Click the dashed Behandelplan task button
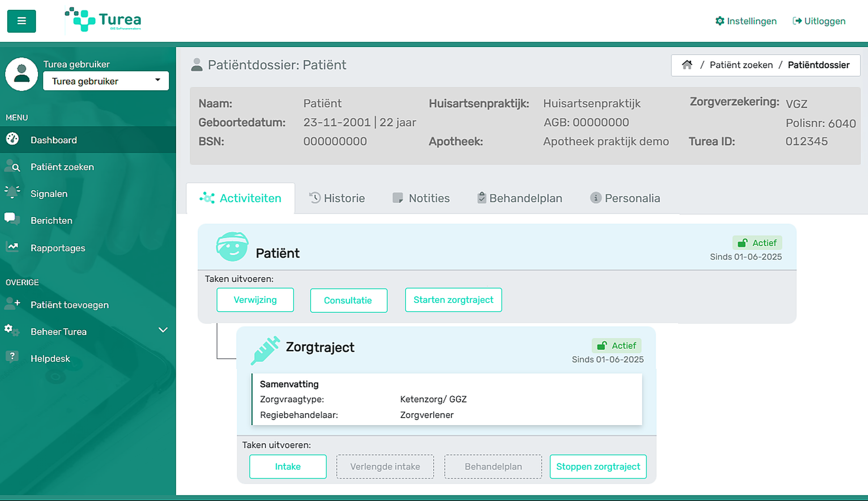 (493, 466)
